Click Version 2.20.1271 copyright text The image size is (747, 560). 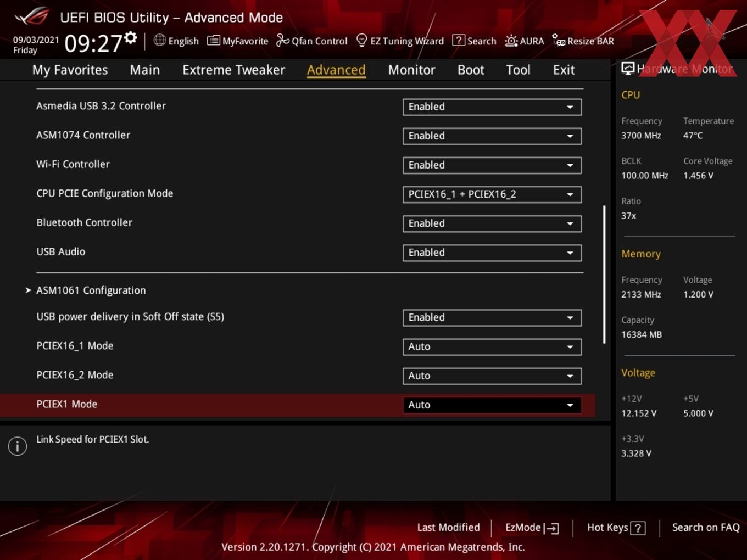pyautogui.click(x=373, y=547)
